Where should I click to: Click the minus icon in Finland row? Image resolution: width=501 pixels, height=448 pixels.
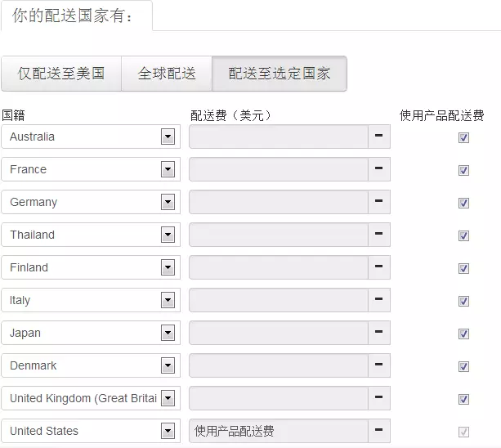[x=379, y=267]
